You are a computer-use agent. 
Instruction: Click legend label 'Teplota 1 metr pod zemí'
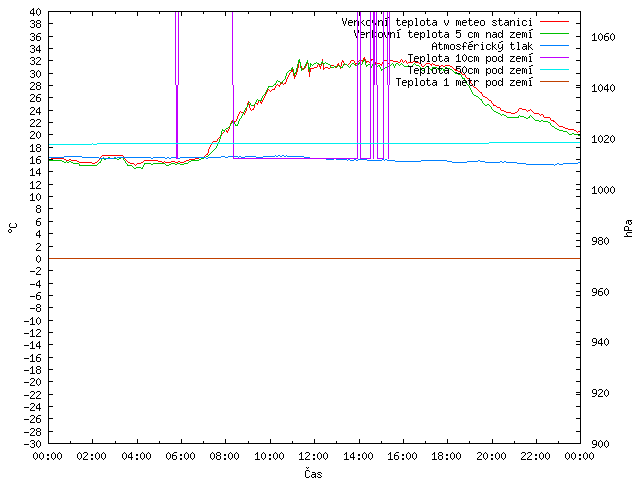[464, 82]
